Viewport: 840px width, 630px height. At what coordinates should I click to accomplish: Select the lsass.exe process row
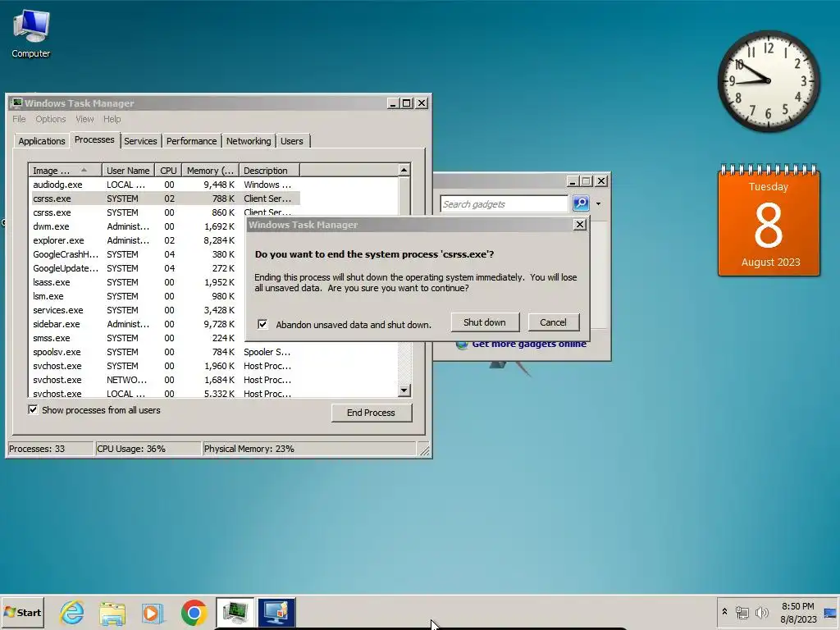click(138, 282)
